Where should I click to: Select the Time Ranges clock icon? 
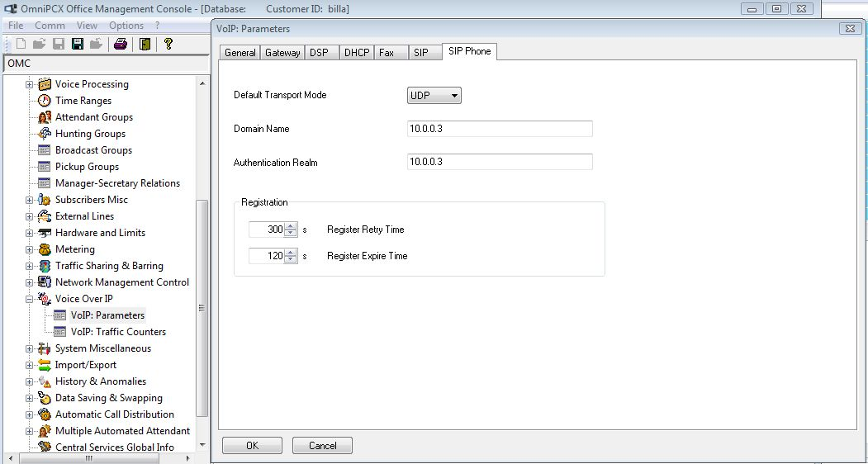[x=45, y=101]
